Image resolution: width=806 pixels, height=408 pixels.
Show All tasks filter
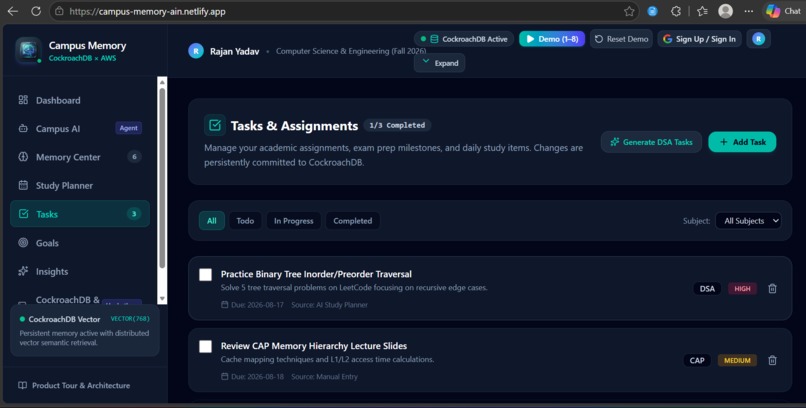click(x=212, y=221)
